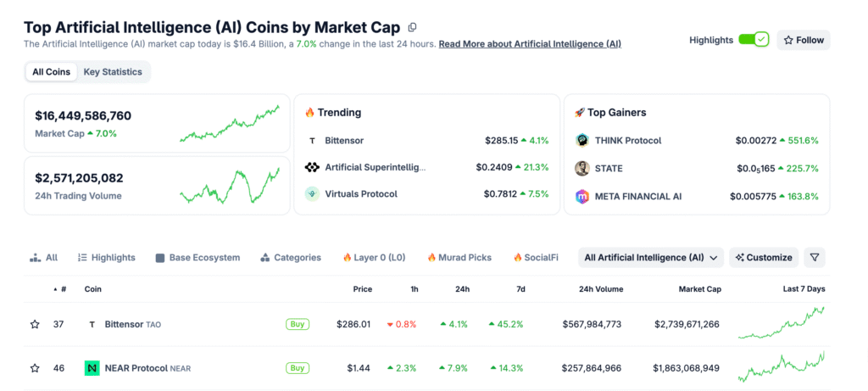The height and width of the screenshot is (391, 868).
Task: Click the Bittensor 7-day sparkline chart
Action: point(781,323)
